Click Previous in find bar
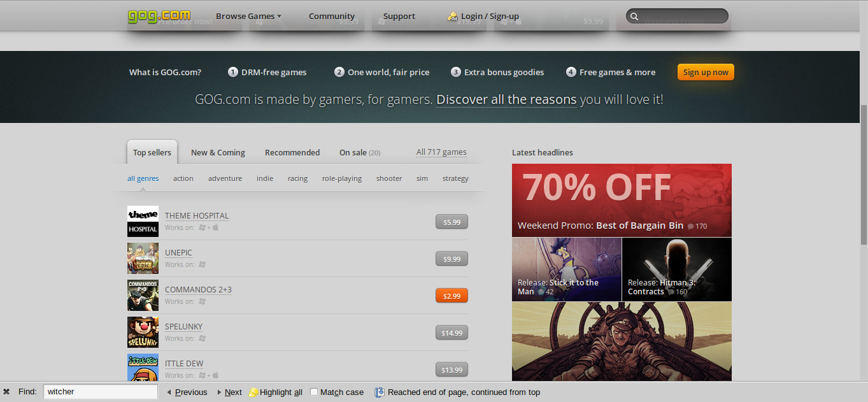 (x=187, y=392)
